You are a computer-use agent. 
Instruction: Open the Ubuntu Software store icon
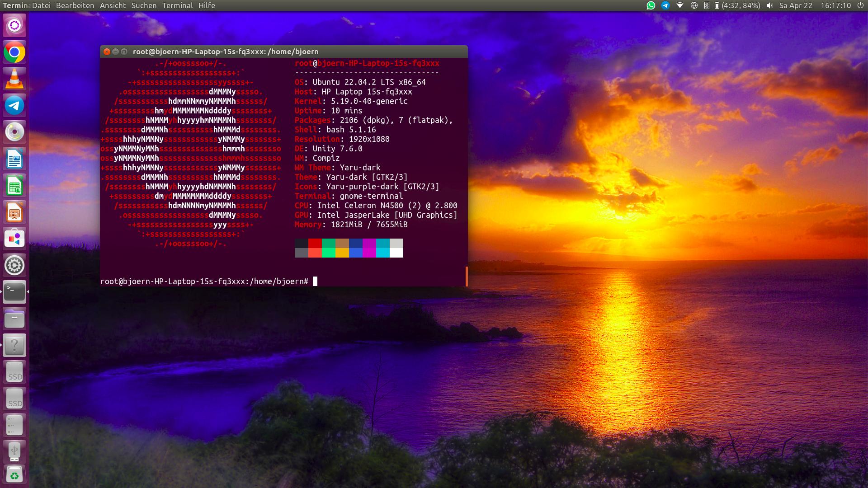pos(14,239)
